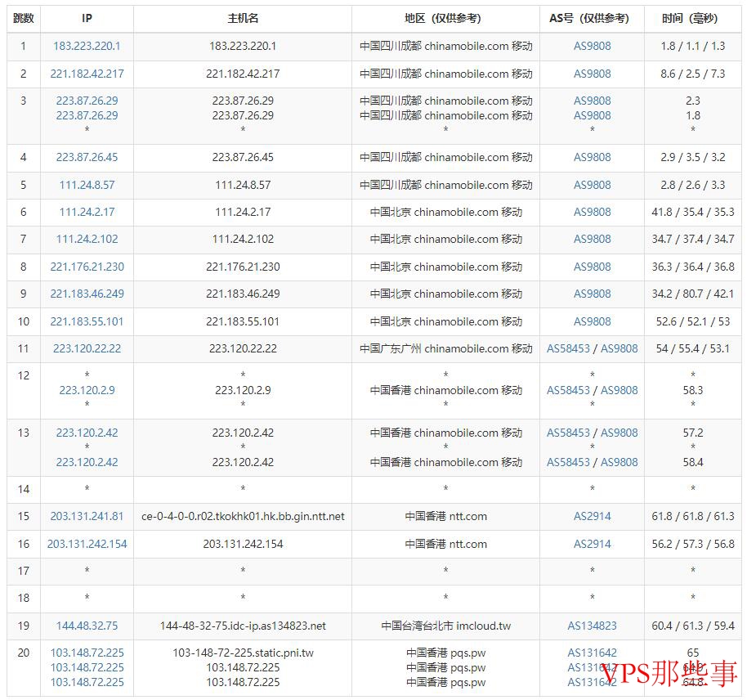Screen dimensions: 747x700
Task: Click AS58453 link in hop 12 row
Action: (568, 391)
